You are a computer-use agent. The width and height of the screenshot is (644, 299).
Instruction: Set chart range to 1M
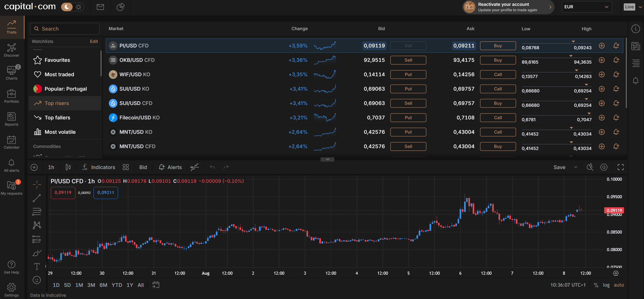(79, 285)
